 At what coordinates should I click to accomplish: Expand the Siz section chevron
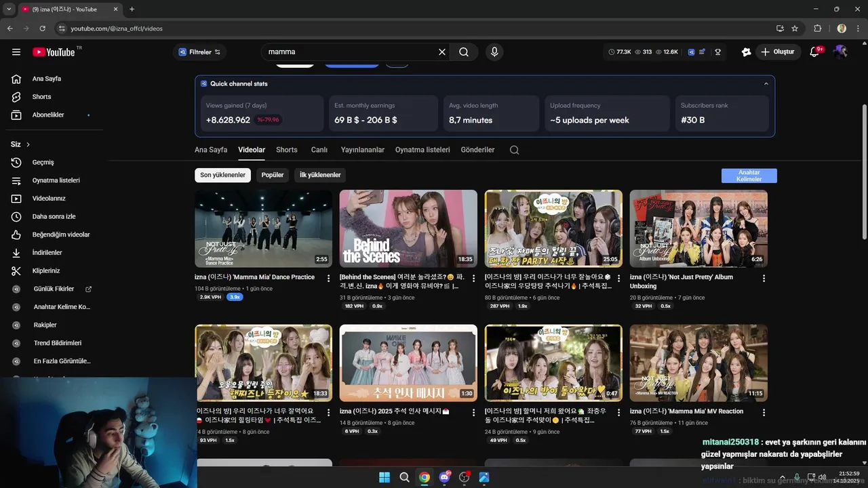tap(28, 144)
